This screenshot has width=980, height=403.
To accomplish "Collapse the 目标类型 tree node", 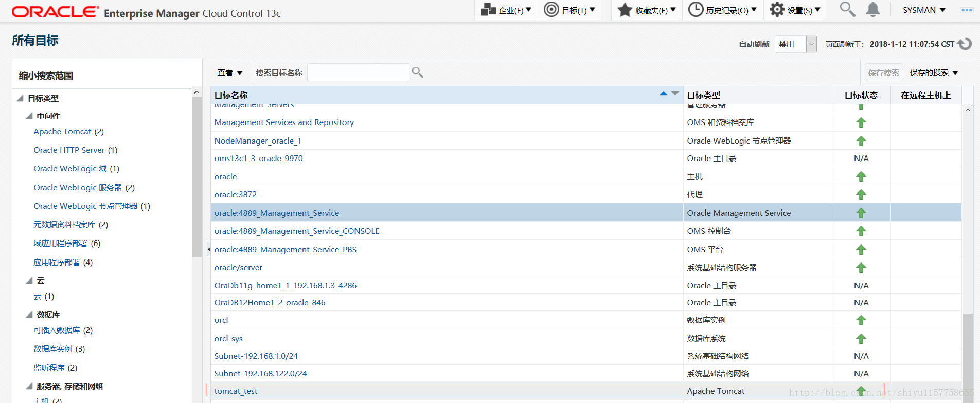I will pos(20,98).
